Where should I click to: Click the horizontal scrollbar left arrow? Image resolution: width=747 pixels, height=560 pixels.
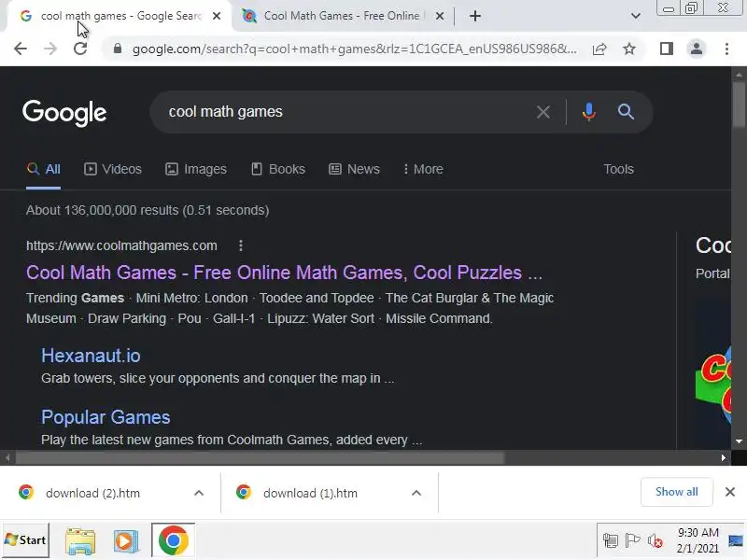(x=7, y=457)
